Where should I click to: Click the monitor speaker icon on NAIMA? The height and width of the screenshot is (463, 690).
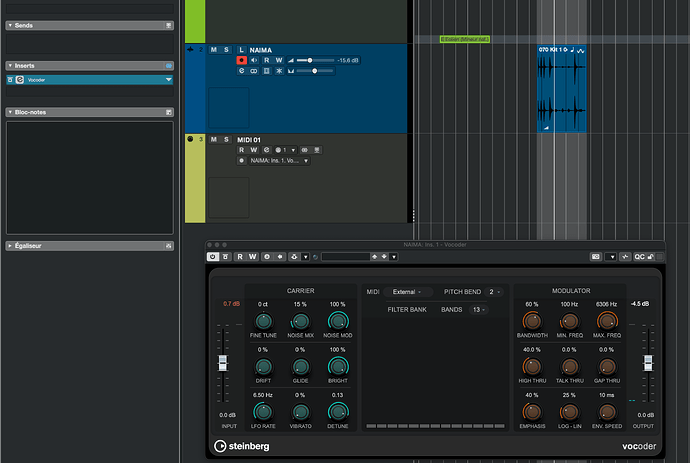253,61
